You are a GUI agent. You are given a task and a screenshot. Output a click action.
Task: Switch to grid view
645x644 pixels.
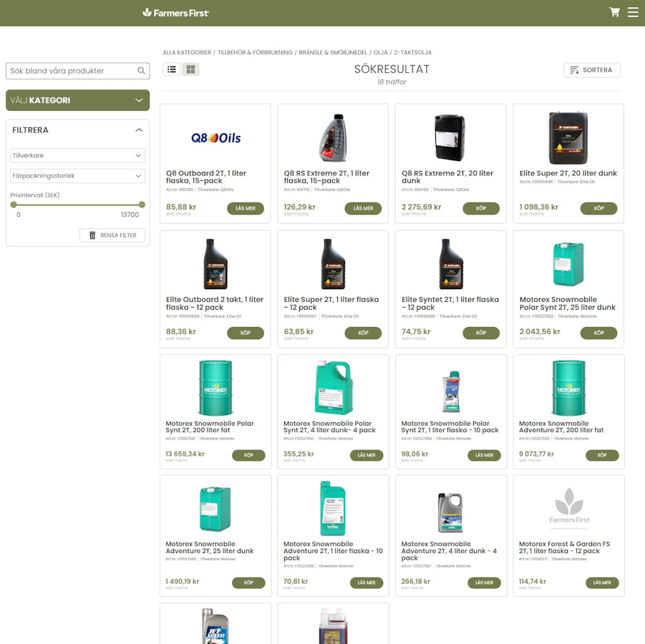click(190, 69)
